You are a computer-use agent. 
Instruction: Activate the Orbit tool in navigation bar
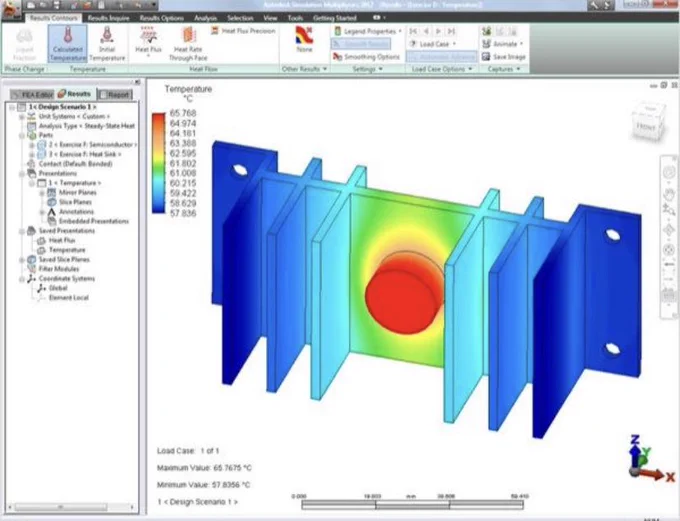click(x=669, y=230)
